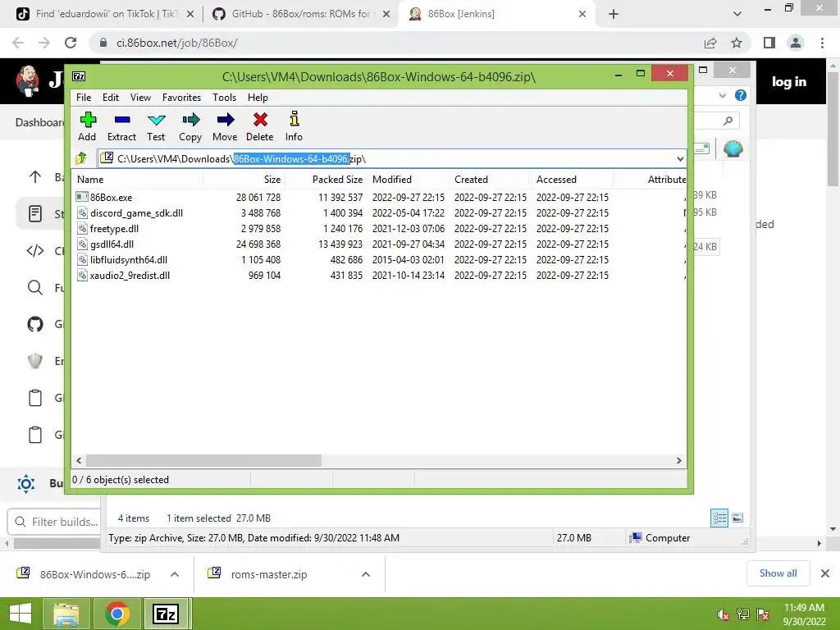Click the Extract toolbar icon
This screenshot has width=840, height=630.
click(x=121, y=126)
